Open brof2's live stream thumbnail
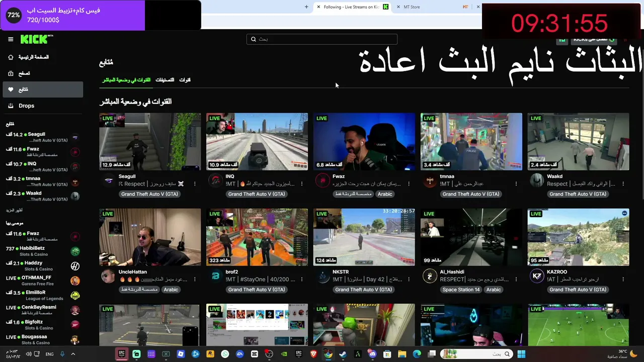The image size is (644, 362). click(257, 237)
